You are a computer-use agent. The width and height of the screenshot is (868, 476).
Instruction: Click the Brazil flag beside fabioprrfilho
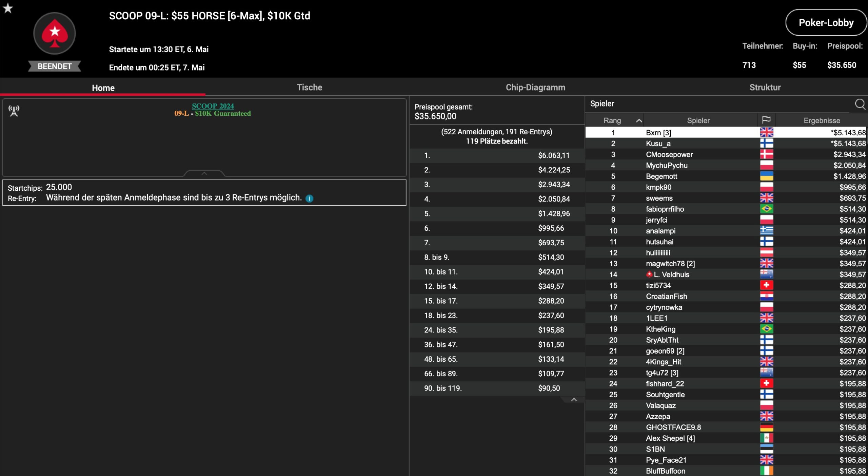pos(766,209)
